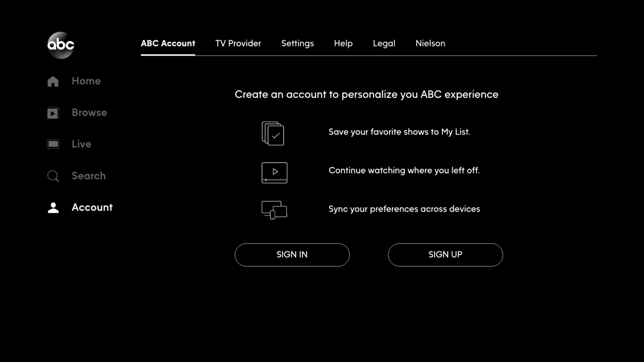Viewport: 644px width, 362px height.
Task: Click the My List checkmark stack icon
Action: [x=273, y=133]
